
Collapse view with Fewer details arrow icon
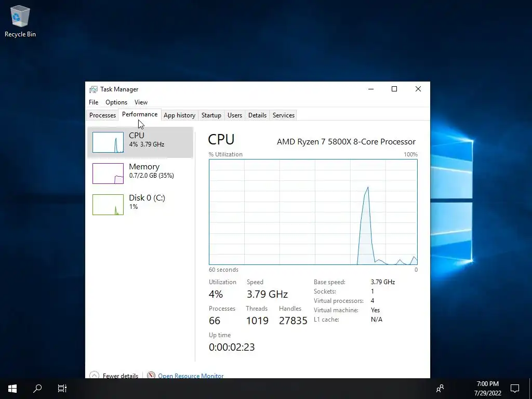point(95,375)
